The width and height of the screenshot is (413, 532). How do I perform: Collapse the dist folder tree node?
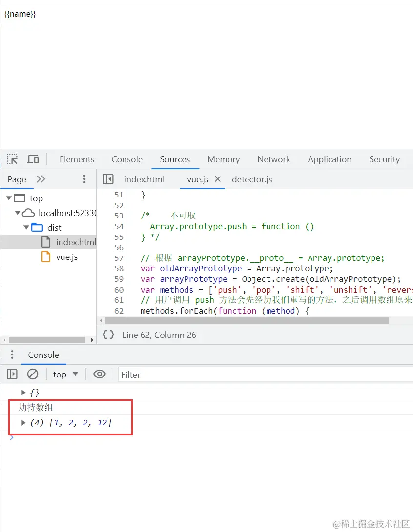pyautogui.click(x=26, y=227)
